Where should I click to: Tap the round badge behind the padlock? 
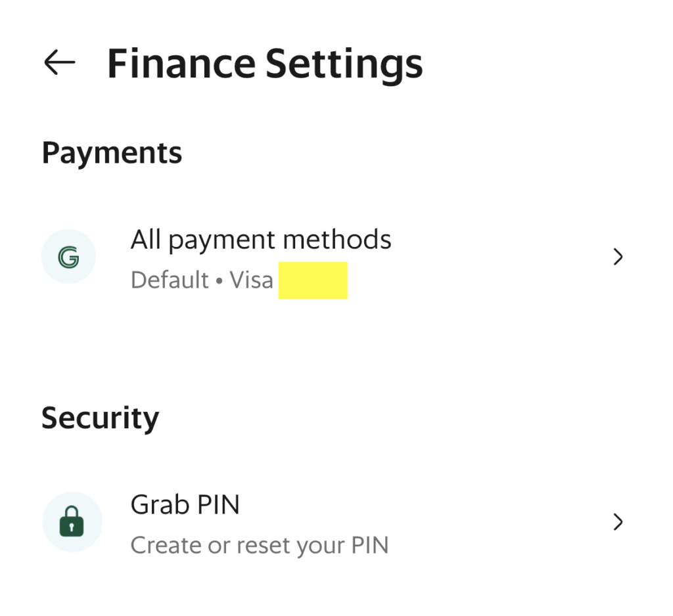pos(72,521)
